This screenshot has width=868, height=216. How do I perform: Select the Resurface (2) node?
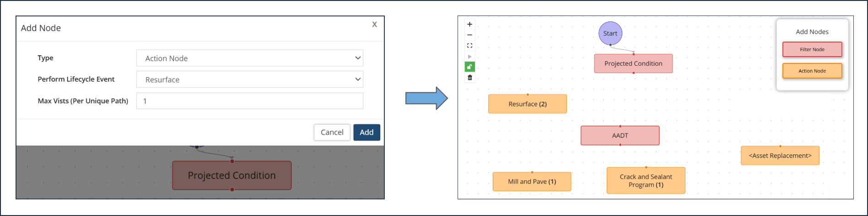point(528,104)
